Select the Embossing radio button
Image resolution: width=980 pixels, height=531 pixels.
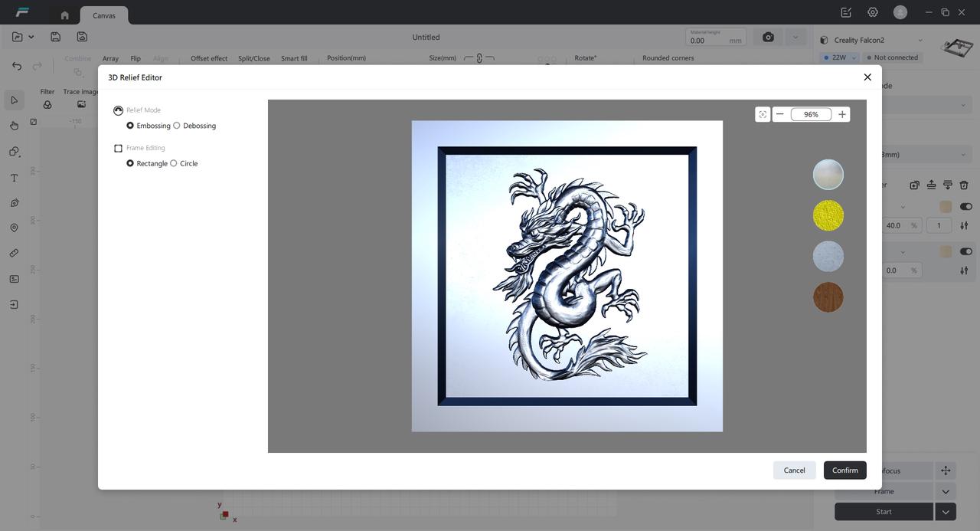[x=130, y=126]
